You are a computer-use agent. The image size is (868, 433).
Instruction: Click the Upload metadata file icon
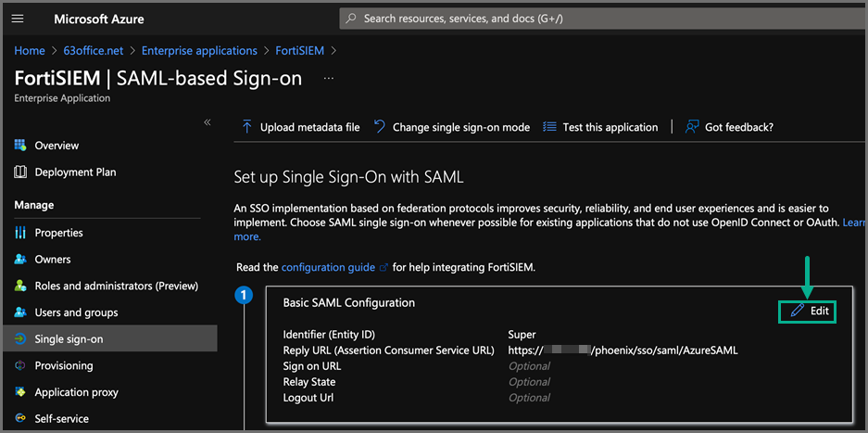point(247,127)
